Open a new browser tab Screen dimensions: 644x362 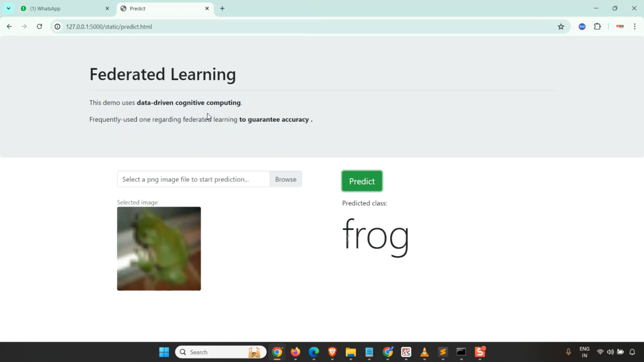coord(222,9)
